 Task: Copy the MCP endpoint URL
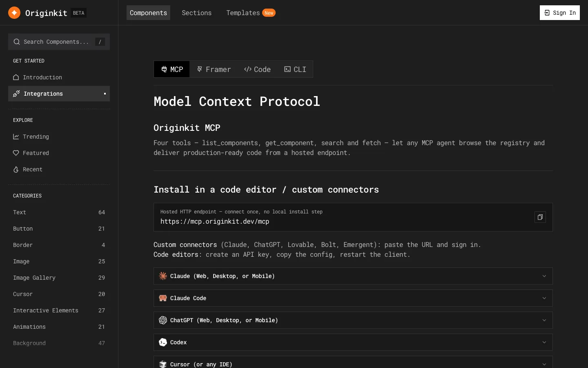coord(540,217)
